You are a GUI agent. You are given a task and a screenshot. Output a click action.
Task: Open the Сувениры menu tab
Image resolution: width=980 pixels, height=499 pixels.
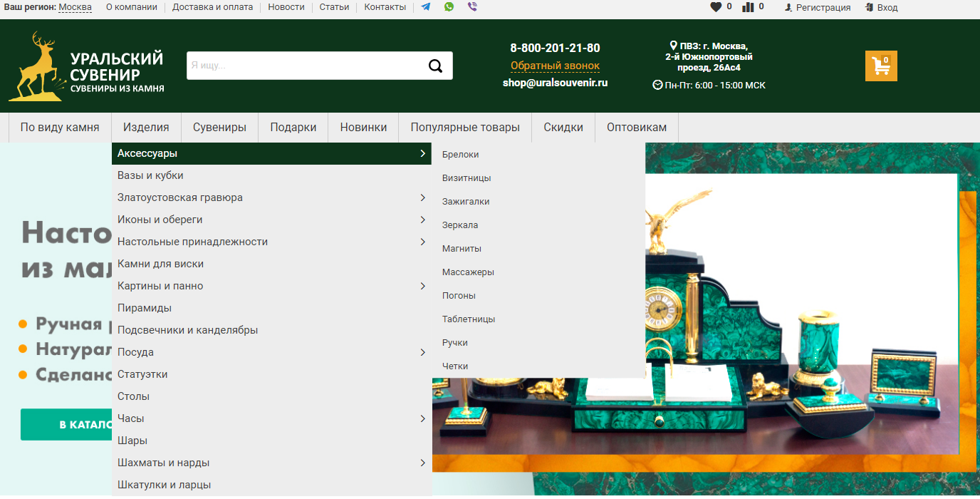point(219,128)
